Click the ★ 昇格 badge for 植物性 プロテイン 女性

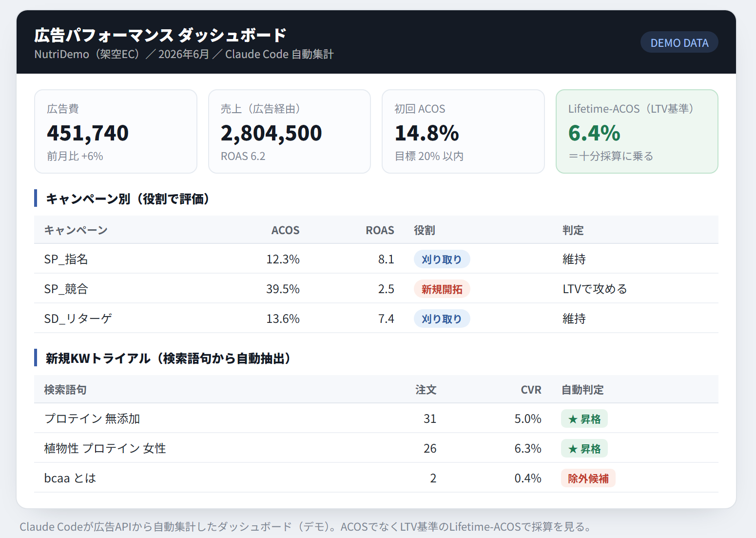coord(584,449)
